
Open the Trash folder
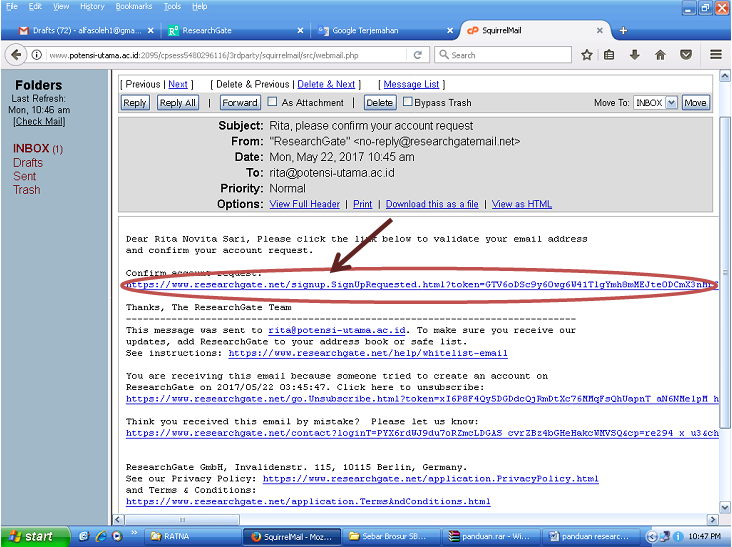(x=27, y=190)
